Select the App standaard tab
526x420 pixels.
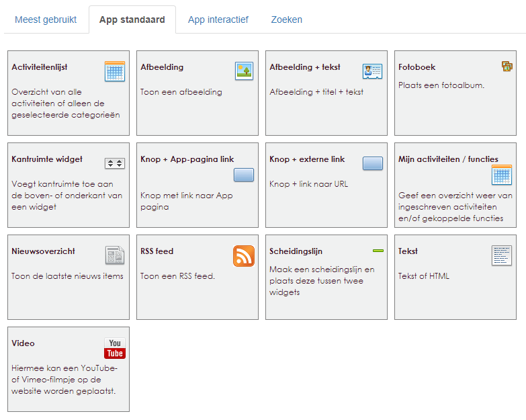point(132,19)
